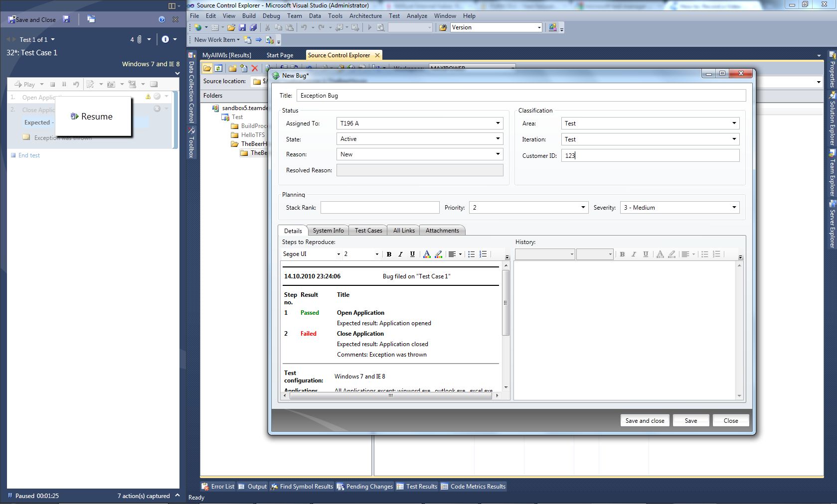Toggle Underline in Steps to Reproduce toolbar
Screen dimensions: 837x504
[x=412, y=254]
